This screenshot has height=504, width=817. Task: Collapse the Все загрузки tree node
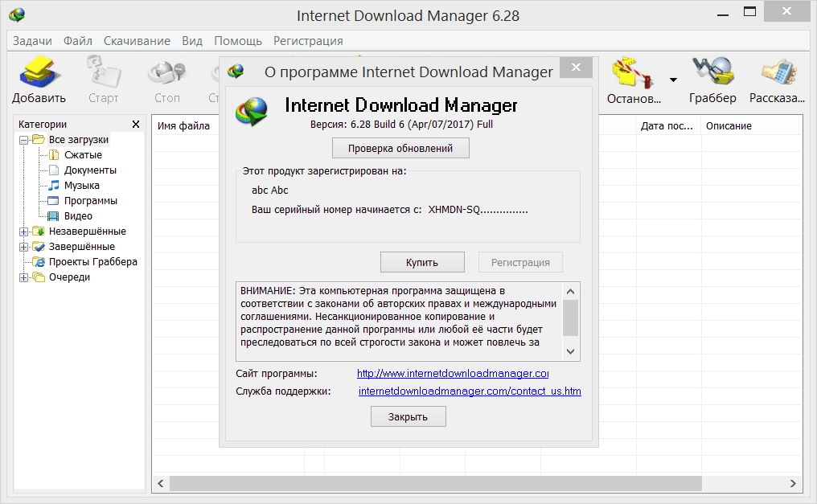[x=23, y=140]
